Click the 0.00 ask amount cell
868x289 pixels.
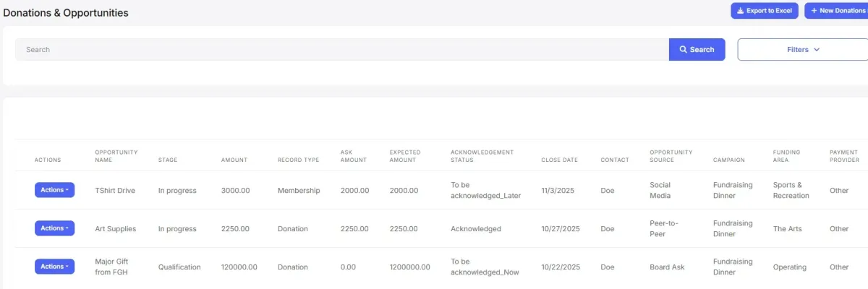pos(348,267)
